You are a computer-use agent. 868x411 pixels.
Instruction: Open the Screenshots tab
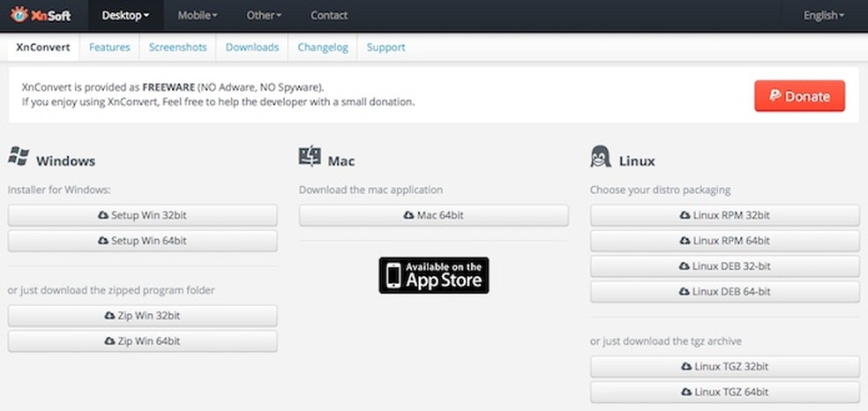[x=177, y=48]
